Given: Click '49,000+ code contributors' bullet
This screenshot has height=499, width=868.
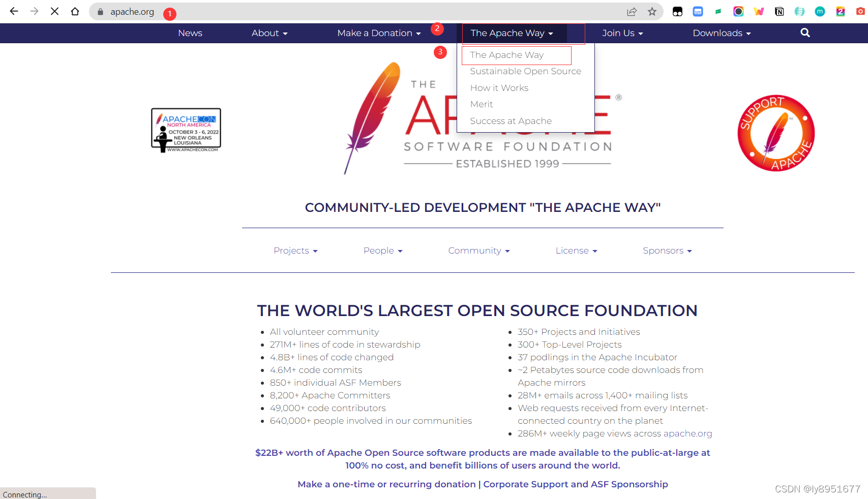Looking at the screenshot, I should pos(328,408).
